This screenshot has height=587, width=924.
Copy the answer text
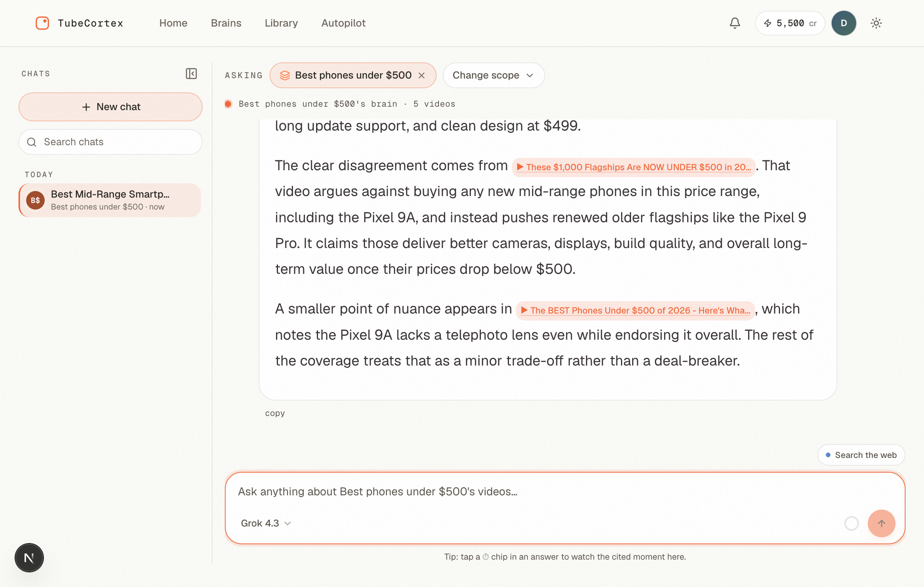(x=275, y=413)
